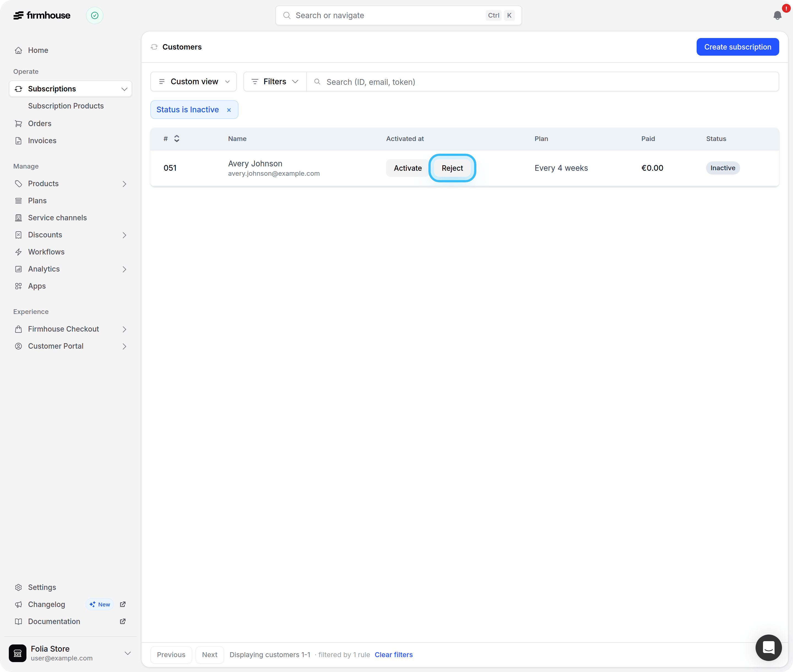Click the Changelog megaphone icon
The image size is (793, 672).
click(18, 605)
